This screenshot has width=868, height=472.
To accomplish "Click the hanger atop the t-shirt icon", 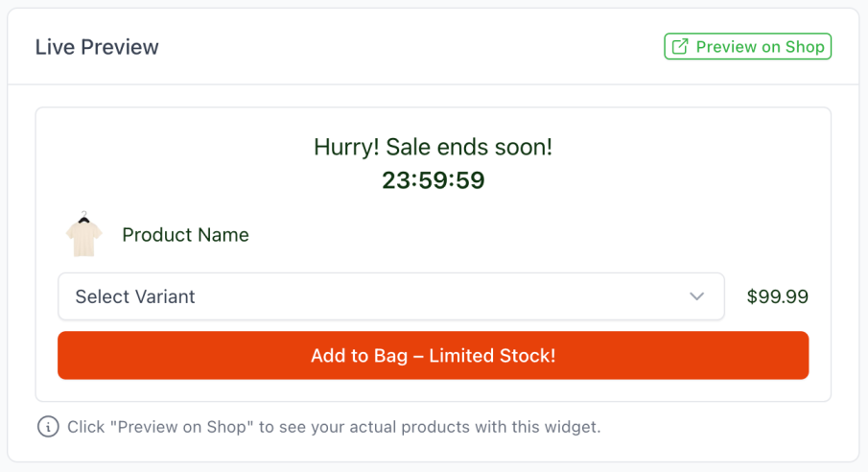I will (84, 217).
